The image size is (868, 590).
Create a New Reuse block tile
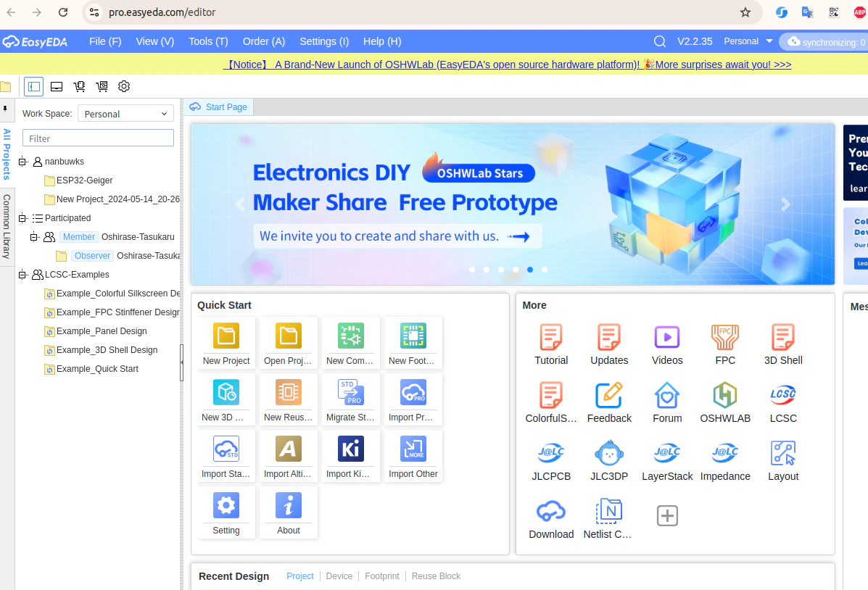[288, 399]
